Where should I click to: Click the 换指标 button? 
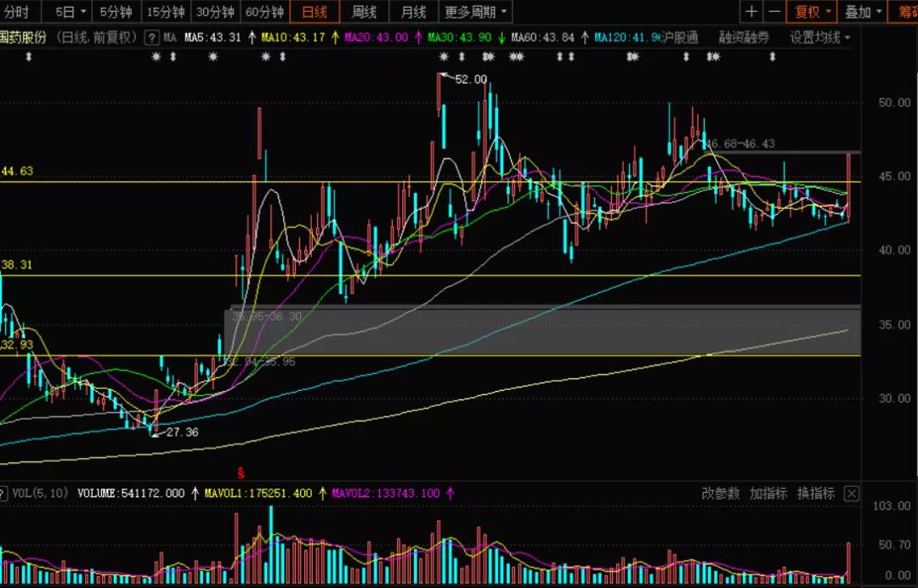click(x=816, y=494)
